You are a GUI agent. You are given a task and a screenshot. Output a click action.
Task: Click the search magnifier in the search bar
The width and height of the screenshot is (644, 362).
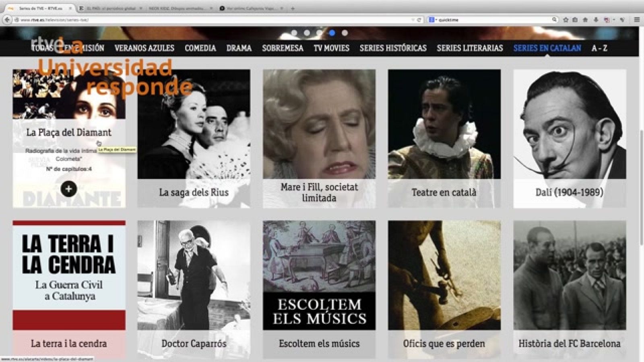[x=555, y=18]
